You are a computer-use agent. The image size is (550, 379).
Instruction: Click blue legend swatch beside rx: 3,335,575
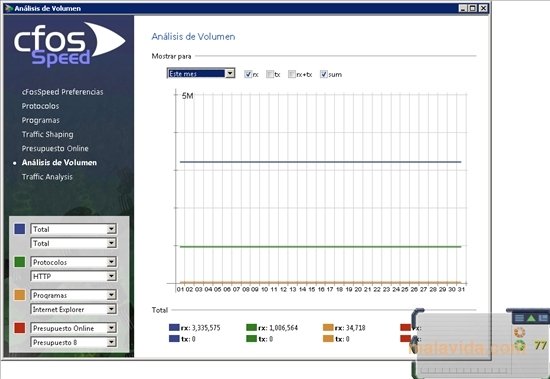[174, 327]
